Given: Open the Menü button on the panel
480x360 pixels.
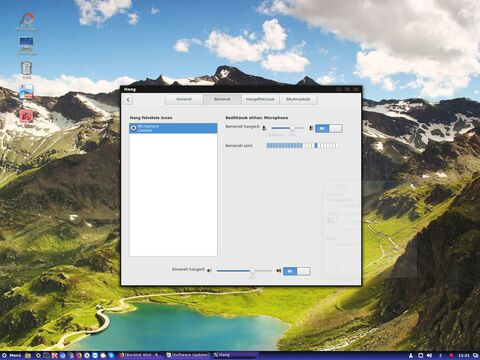Looking at the screenshot, I should 12,356.
